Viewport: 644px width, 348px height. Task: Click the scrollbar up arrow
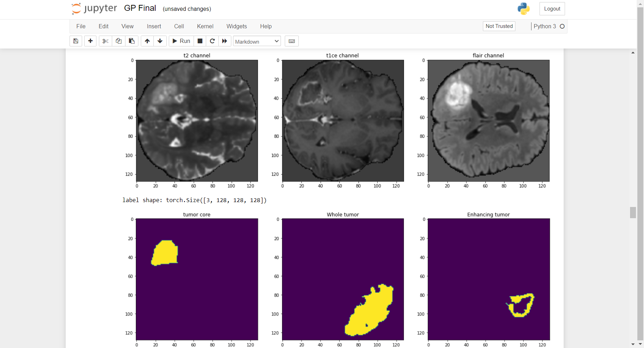point(633,53)
